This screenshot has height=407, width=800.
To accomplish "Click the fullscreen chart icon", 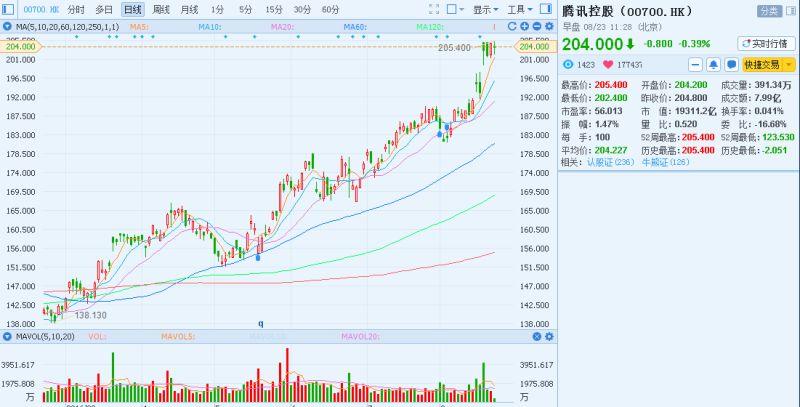I will [x=435, y=9].
